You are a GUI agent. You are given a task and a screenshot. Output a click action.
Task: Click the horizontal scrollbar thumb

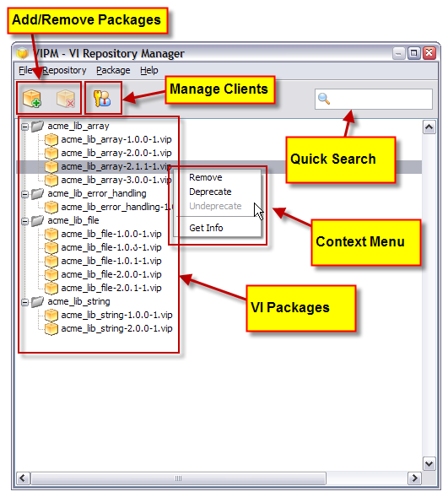pos(178,478)
